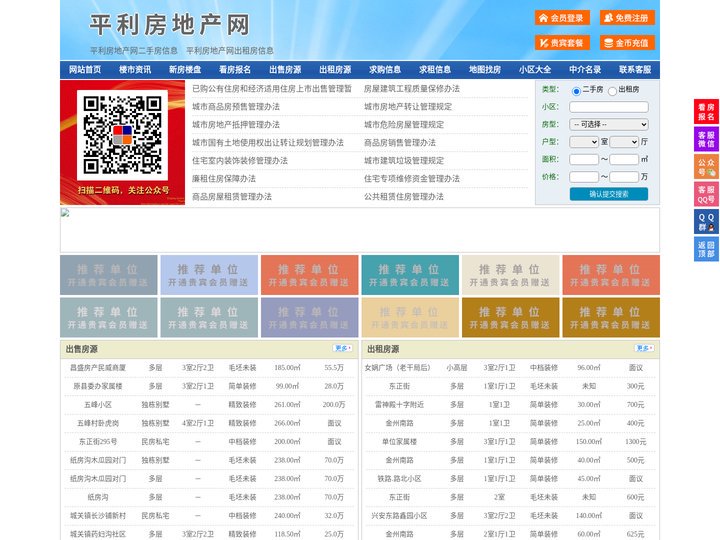This screenshot has width=720, height=540.
Task: Open 客服QQ号 side floating button
Action: [706, 194]
